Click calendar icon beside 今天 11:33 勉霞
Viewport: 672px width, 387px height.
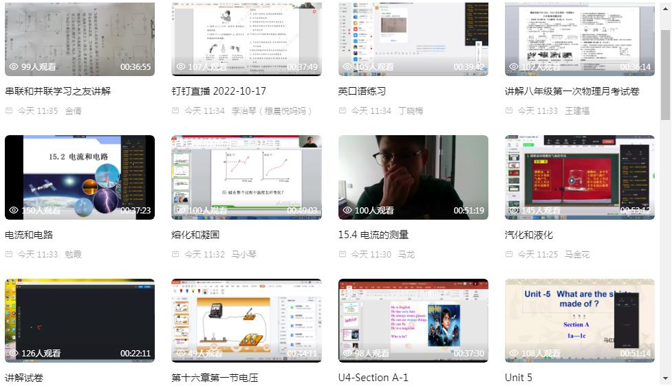[x=9, y=254]
